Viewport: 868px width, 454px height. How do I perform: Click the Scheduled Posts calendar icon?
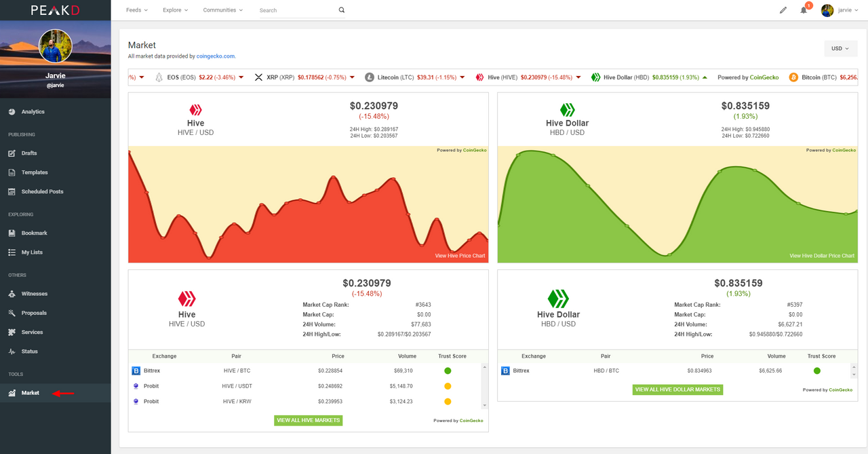click(x=12, y=191)
